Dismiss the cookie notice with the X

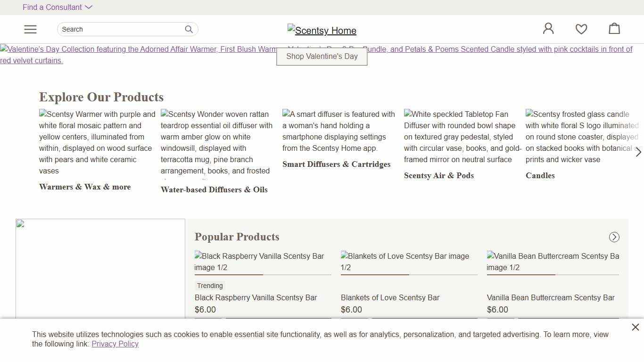[x=636, y=327]
